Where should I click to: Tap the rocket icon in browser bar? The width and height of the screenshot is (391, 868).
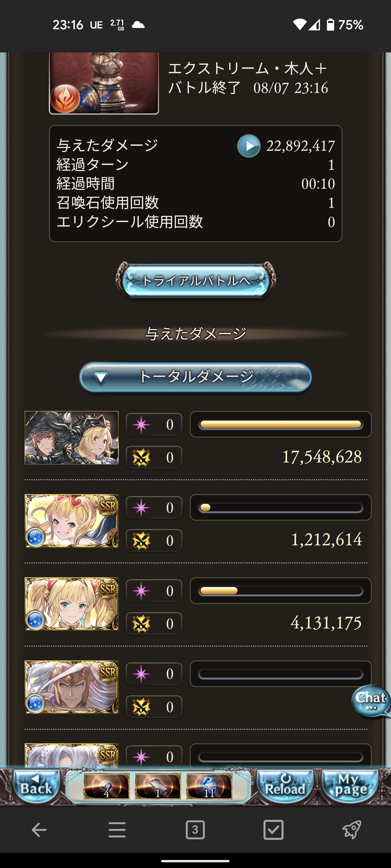pos(351,830)
